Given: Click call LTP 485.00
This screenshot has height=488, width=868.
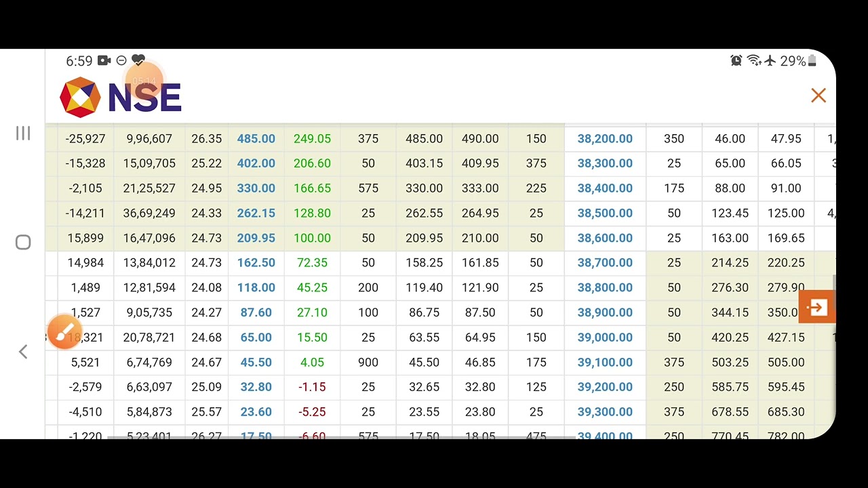Looking at the screenshot, I should (256, 138).
